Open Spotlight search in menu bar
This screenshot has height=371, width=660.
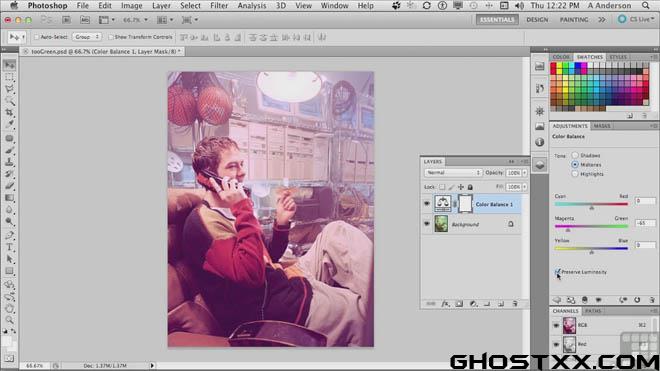[646, 5]
